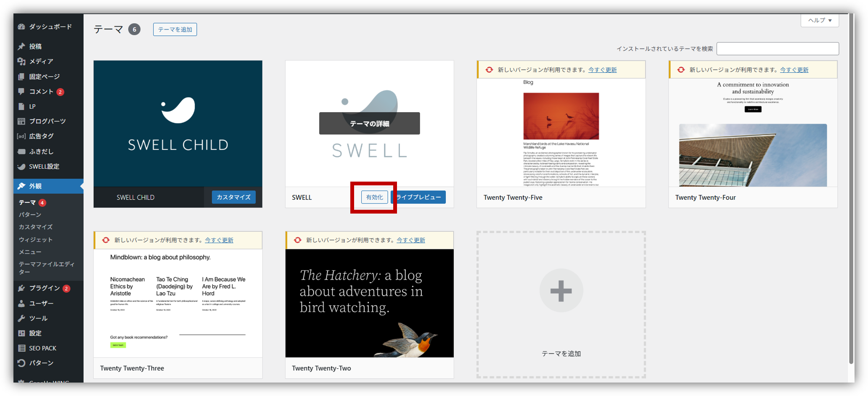Click the Twenty Twenty-Four theme thumbnail
The image size is (868, 396).
[753, 132]
